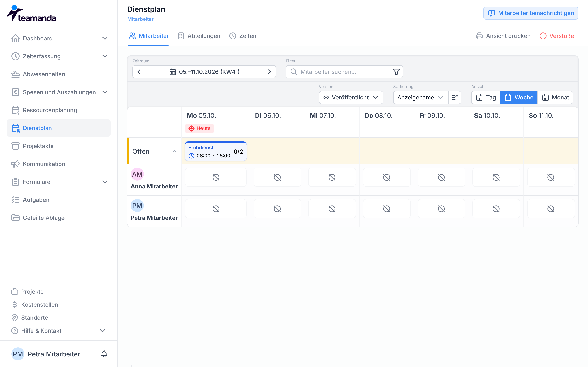Switch to the Abteilungen tab

199,36
